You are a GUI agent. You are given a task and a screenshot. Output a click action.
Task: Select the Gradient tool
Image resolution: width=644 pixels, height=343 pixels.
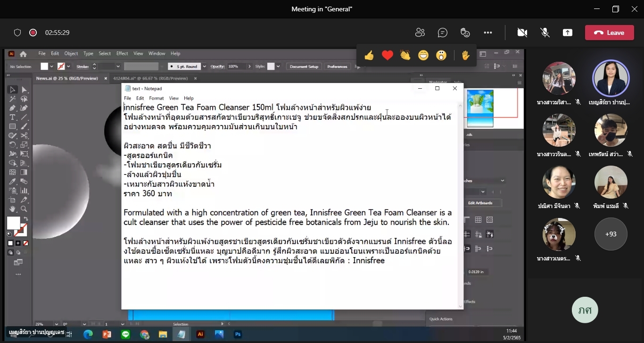24,172
